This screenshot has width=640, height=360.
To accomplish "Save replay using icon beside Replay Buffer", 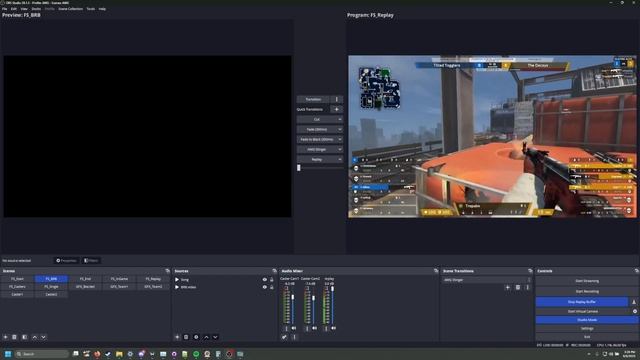I will [634, 302].
